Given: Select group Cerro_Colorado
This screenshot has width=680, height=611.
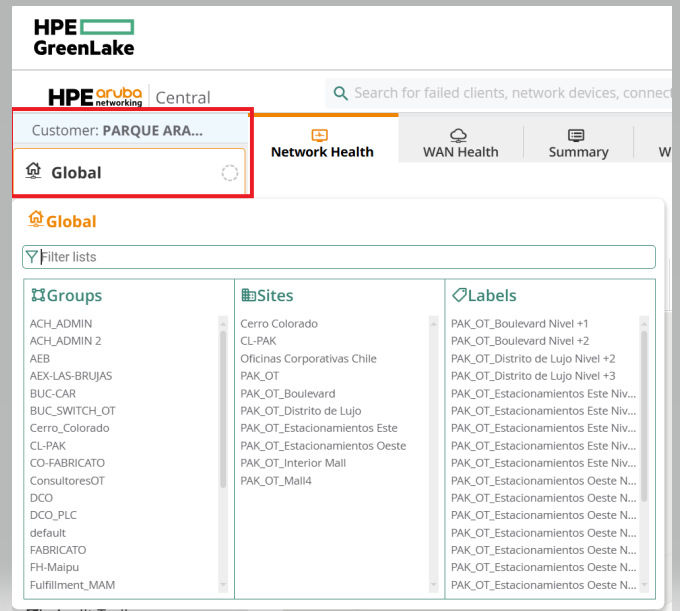Looking at the screenshot, I should 70,428.
